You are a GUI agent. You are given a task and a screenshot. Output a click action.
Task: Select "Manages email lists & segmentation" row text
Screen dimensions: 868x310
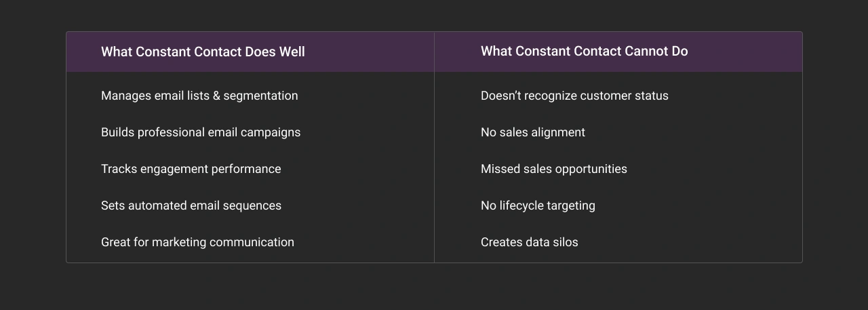[x=199, y=96]
